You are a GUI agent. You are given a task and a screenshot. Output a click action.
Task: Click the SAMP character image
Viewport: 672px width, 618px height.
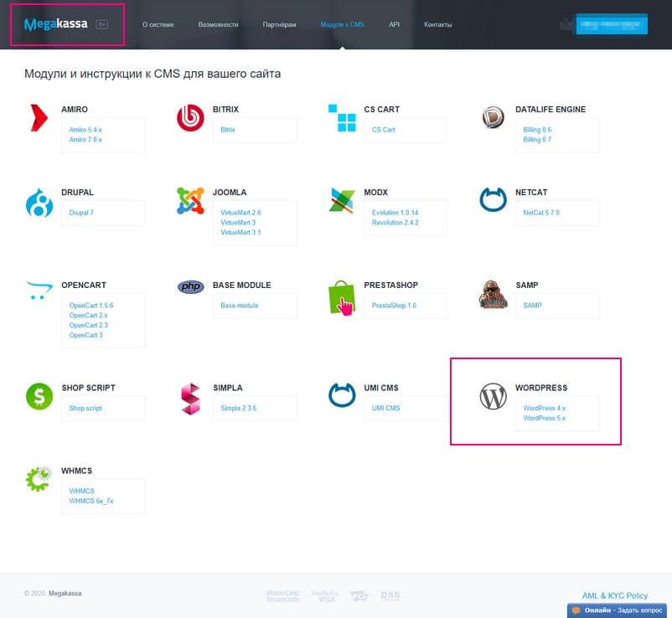(493, 294)
